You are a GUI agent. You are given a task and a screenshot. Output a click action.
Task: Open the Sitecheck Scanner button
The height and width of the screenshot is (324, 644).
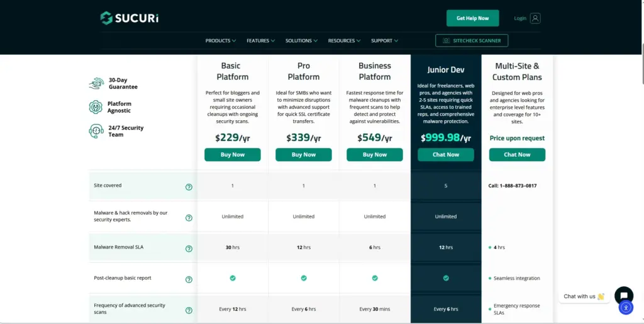[x=472, y=41]
